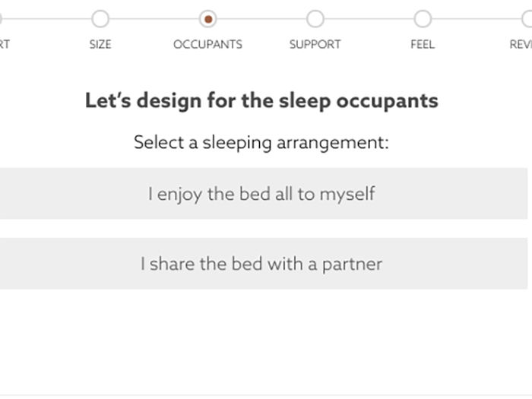Click progress line between SUPPORT and FEEL
Viewport: 532px width, 399px height.
pyautogui.click(x=369, y=19)
